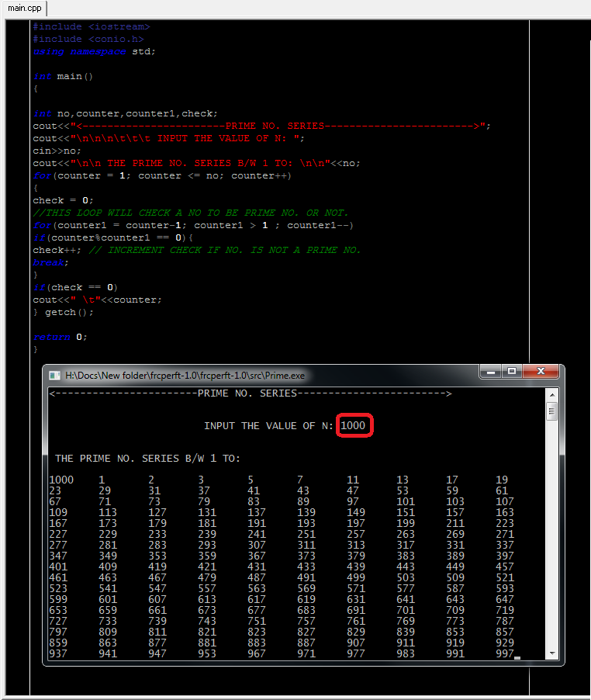Click the highlighted 1000 input value in console
591x700 pixels.
(353, 425)
